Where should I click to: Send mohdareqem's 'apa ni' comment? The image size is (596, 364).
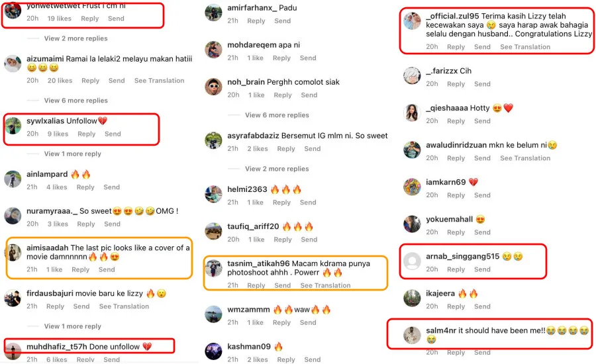(x=308, y=58)
